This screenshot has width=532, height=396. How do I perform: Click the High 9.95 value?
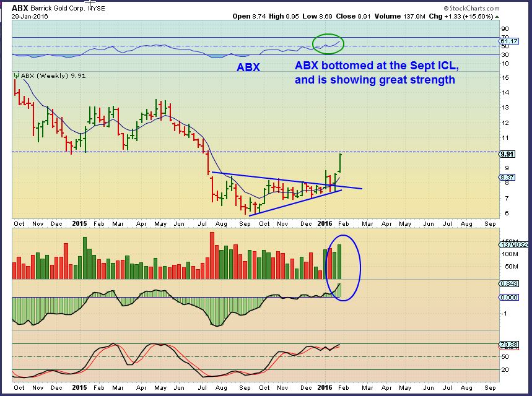coord(284,16)
